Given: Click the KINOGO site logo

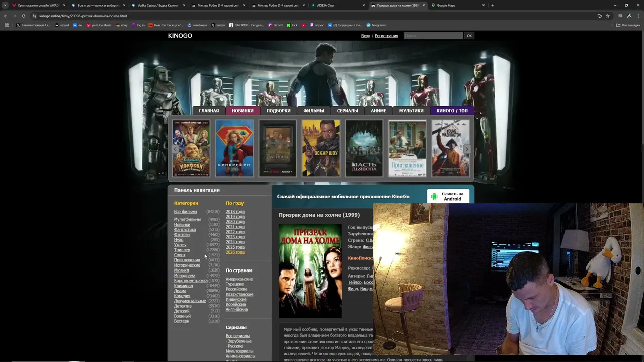Looking at the screenshot, I should tap(180, 36).
